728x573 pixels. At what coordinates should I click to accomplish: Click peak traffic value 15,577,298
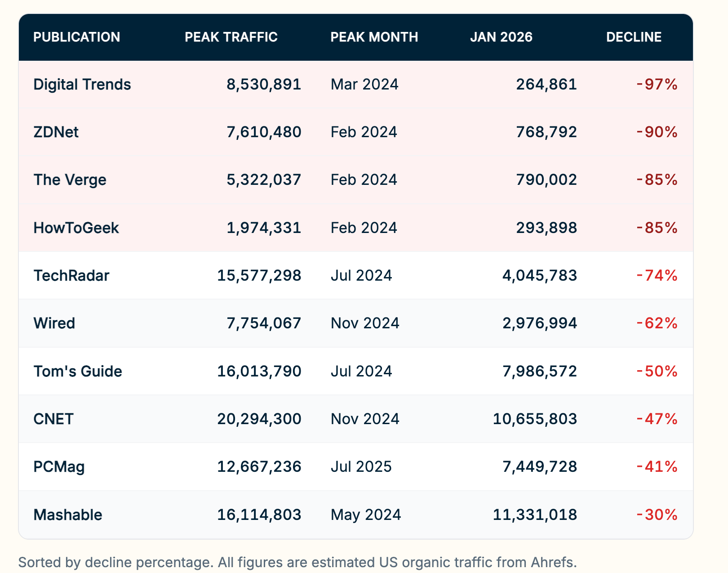pyautogui.click(x=259, y=276)
